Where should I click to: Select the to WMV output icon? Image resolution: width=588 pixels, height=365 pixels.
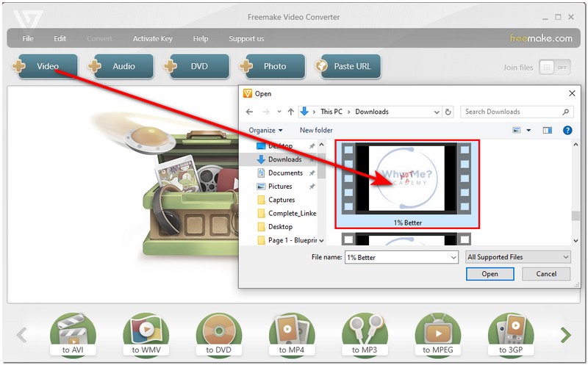146,333
